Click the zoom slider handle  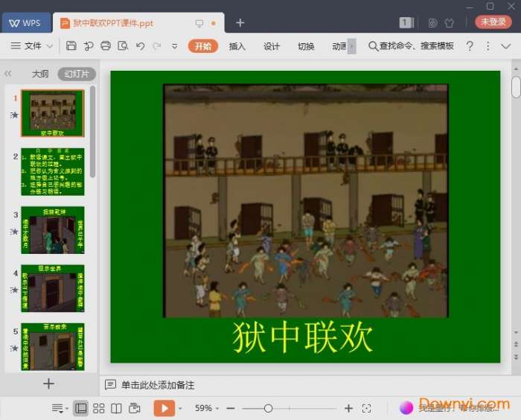pyautogui.click(x=268, y=408)
